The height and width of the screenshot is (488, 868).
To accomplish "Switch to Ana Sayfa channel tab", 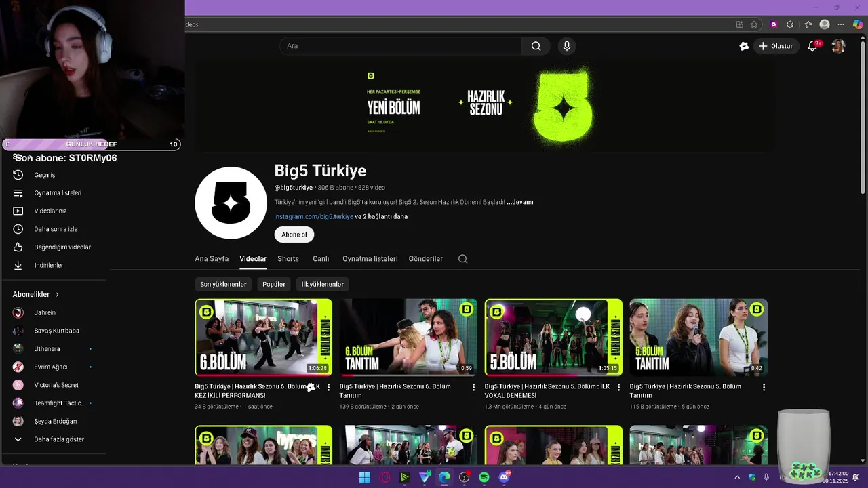I will [212, 259].
